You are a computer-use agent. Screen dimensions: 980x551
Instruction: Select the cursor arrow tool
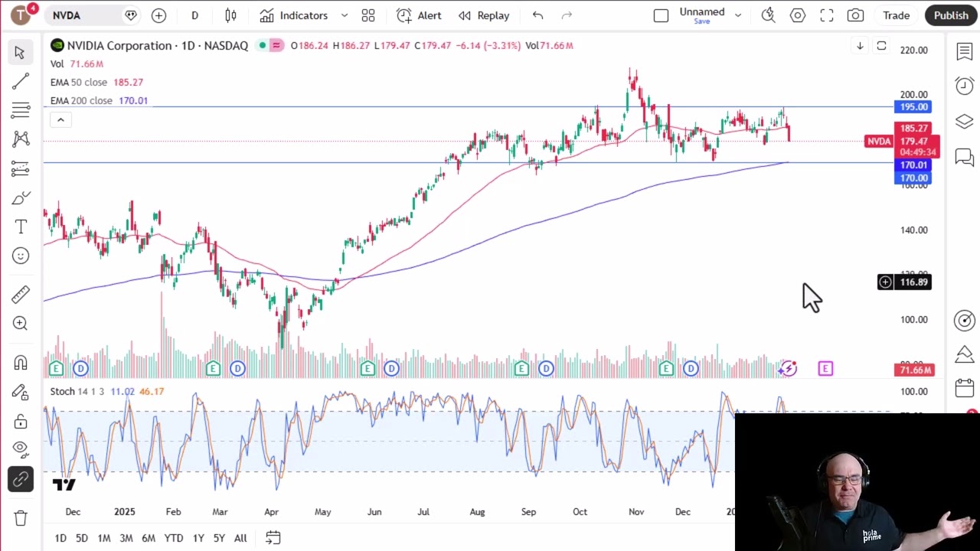(x=20, y=52)
